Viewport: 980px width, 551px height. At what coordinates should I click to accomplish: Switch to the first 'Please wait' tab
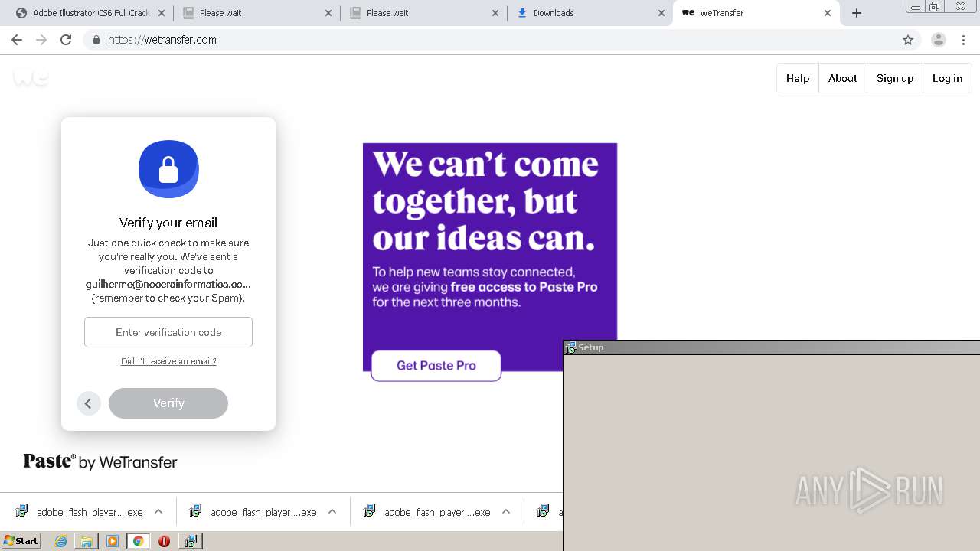click(256, 13)
